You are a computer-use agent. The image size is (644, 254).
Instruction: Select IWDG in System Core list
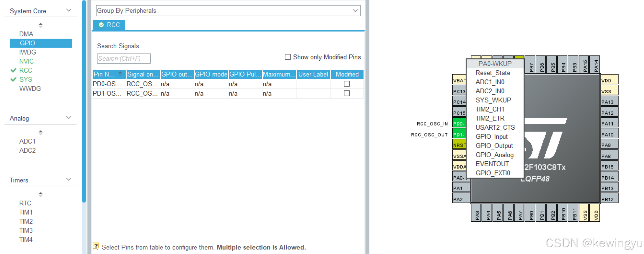coord(27,52)
